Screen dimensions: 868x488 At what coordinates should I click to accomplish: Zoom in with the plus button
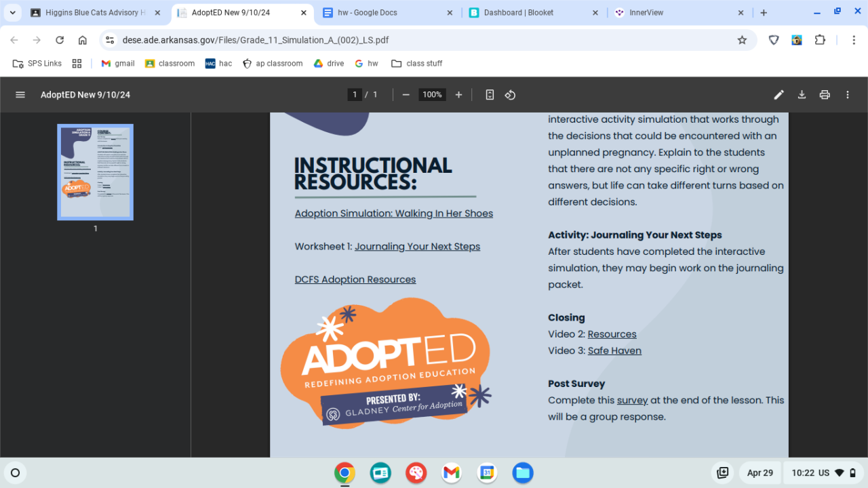[x=458, y=95]
